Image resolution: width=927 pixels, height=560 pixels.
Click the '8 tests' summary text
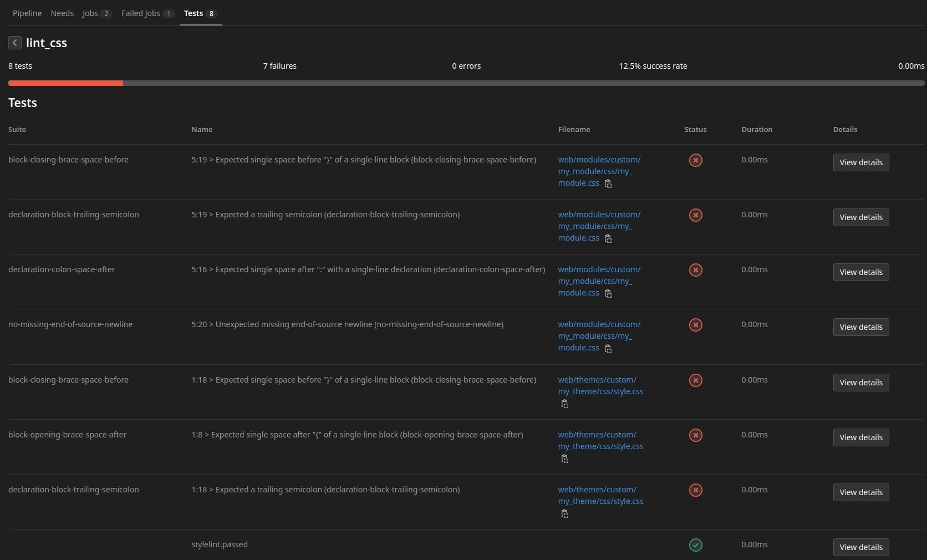[x=20, y=66]
